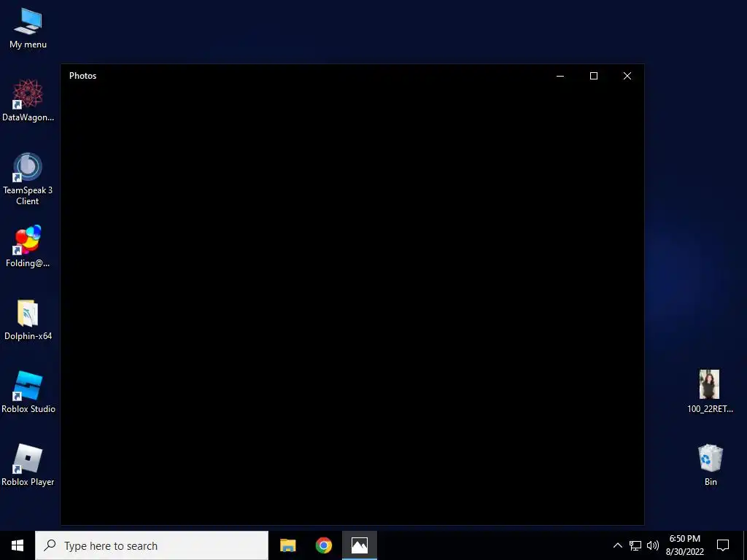Open the clock showing 6:50 PM
Screen dimensions: 747x560
coord(684,545)
